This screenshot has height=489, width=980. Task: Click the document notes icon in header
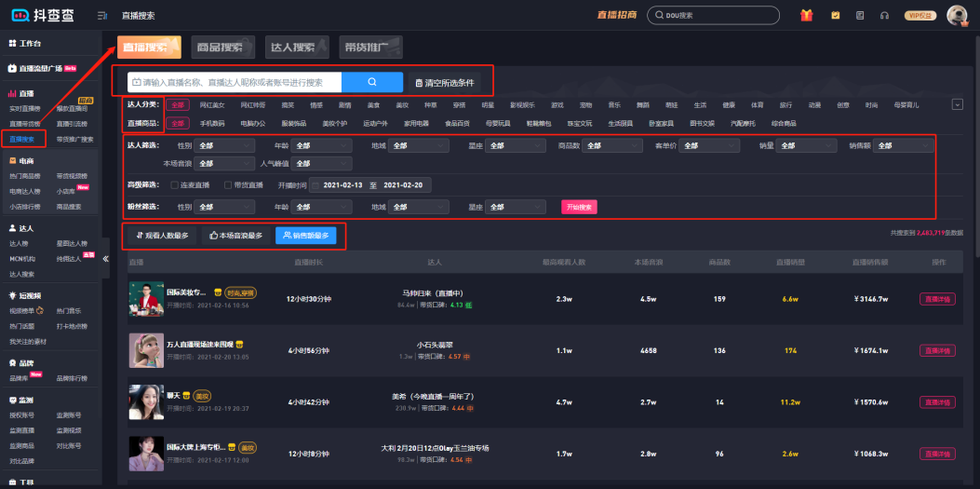click(857, 15)
